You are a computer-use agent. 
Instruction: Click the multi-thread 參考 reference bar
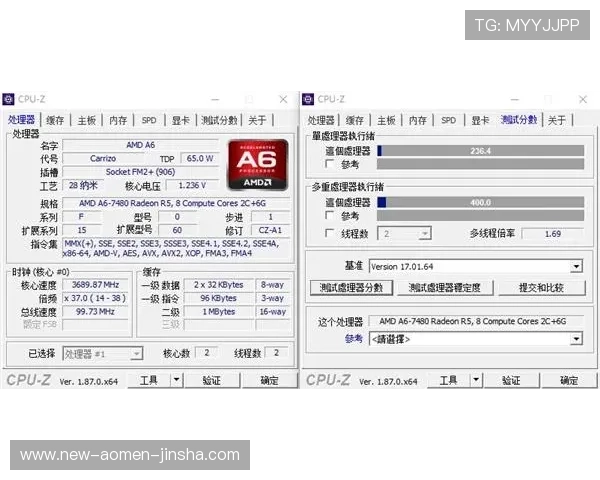(481, 216)
